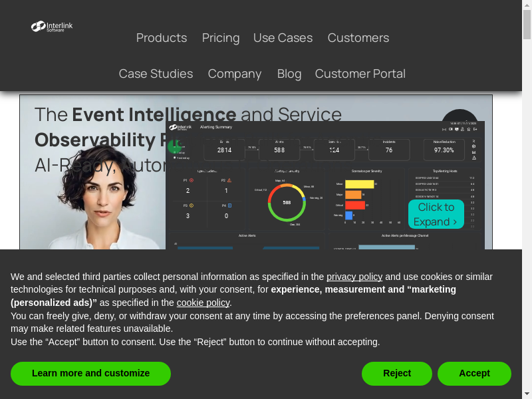This screenshot has width=532, height=399.
Task: Open the Company menu item
Action: tap(235, 74)
